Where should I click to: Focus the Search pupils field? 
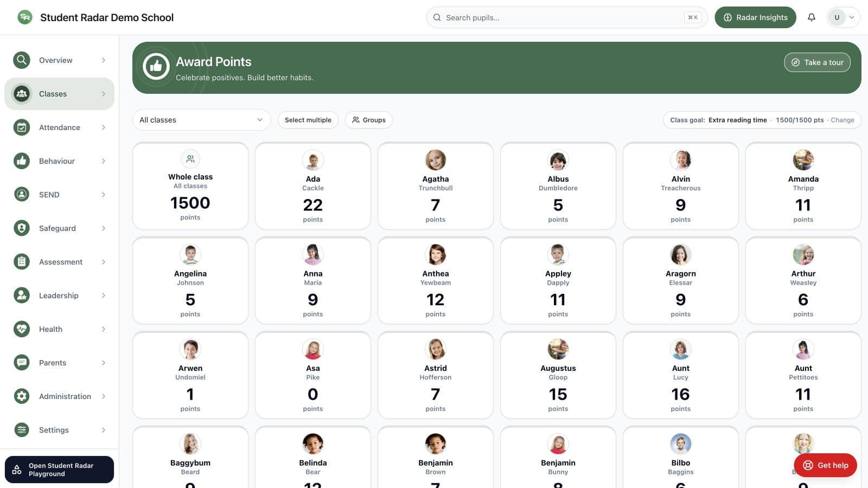567,17
